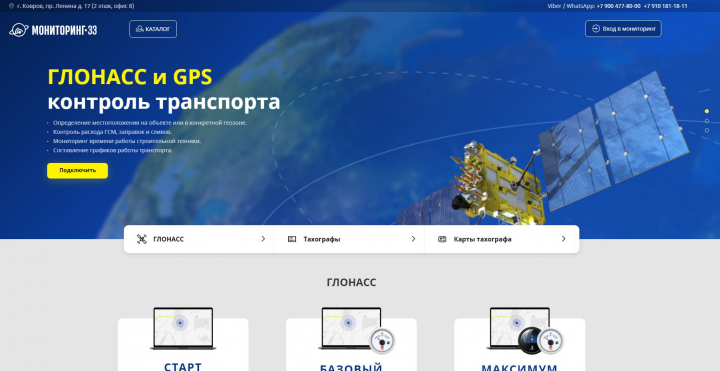Click the МАКСИМУМ plan laptop image
This screenshot has height=371, width=720.
(x=519, y=329)
